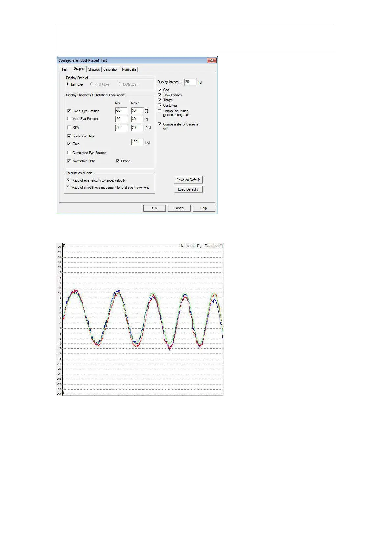Close the Configure SmoothPursuit Test dialog
This screenshot has height=554, width=392.
click(211, 60)
